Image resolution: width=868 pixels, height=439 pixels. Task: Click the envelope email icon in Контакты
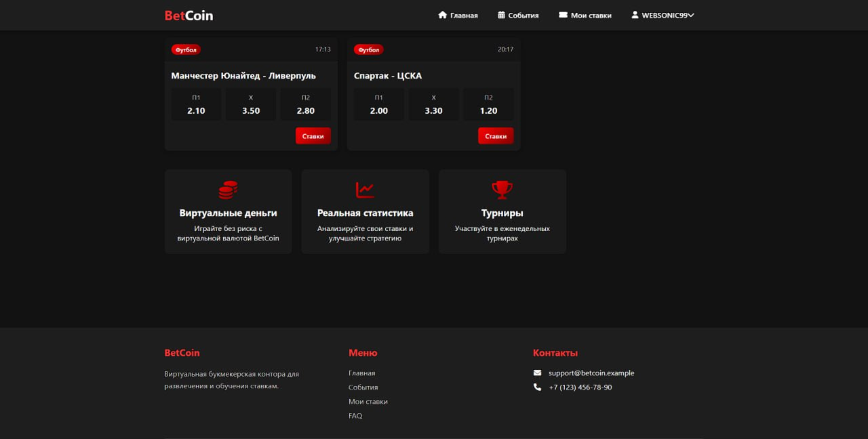[538, 373]
